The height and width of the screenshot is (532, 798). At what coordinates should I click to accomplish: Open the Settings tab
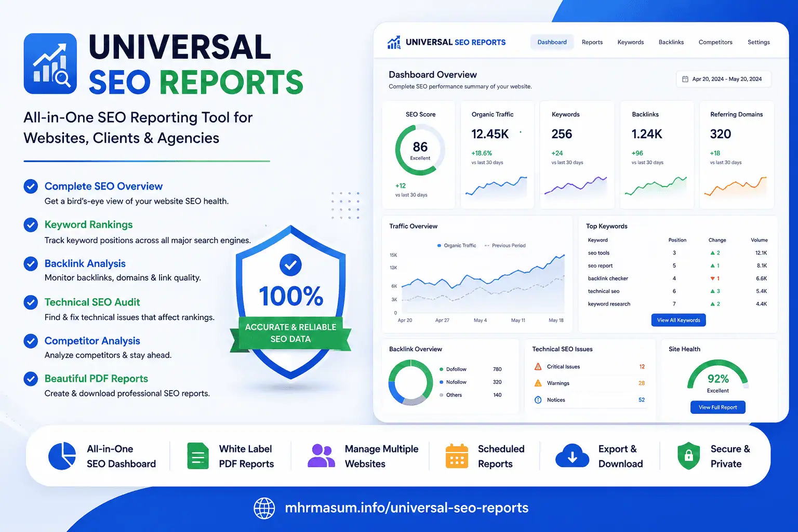coord(759,42)
